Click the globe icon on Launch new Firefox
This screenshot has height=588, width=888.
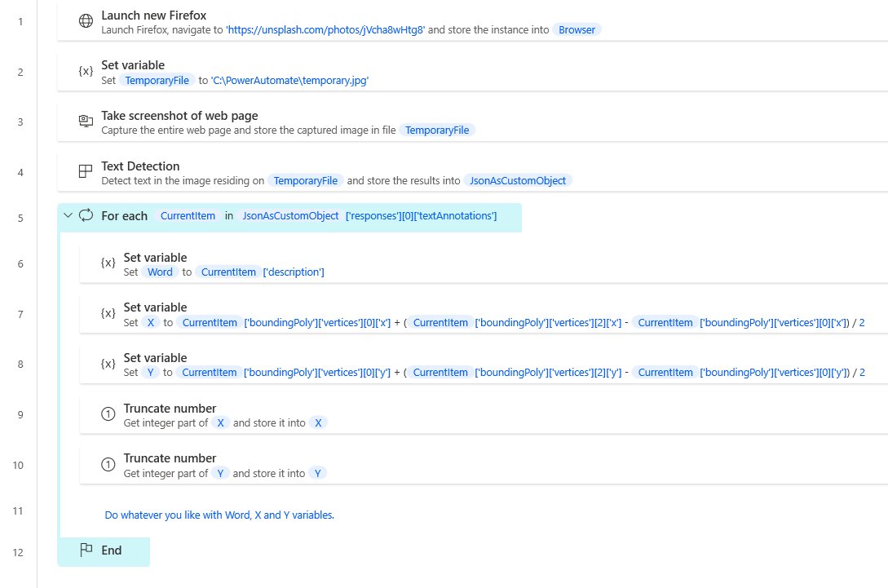click(x=86, y=21)
